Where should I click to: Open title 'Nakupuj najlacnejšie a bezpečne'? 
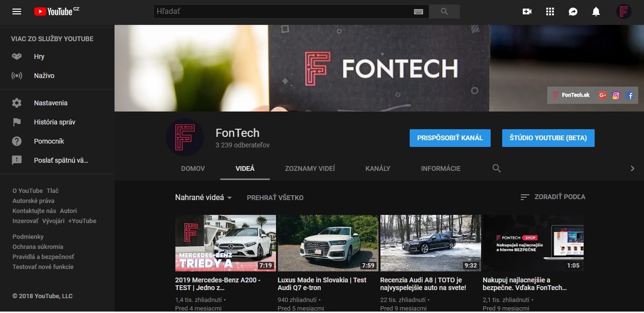tap(525, 284)
